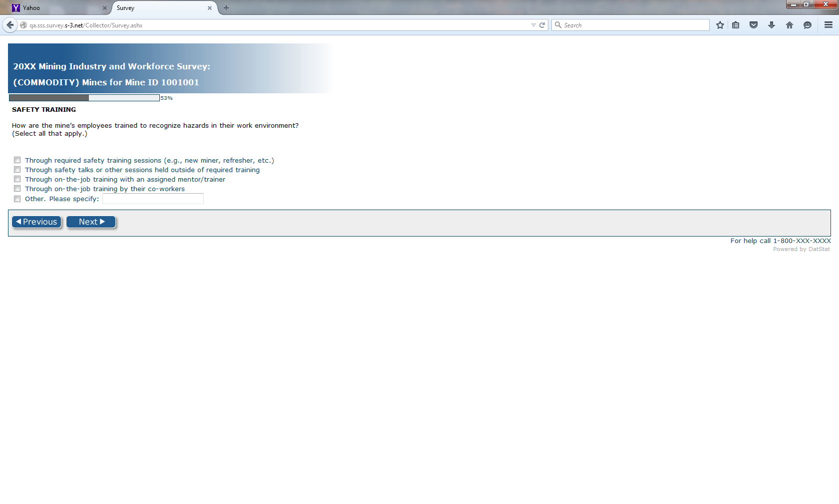The height and width of the screenshot is (504, 839).
Task: Open the Downloads arrow icon
Action: tap(772, 25)
